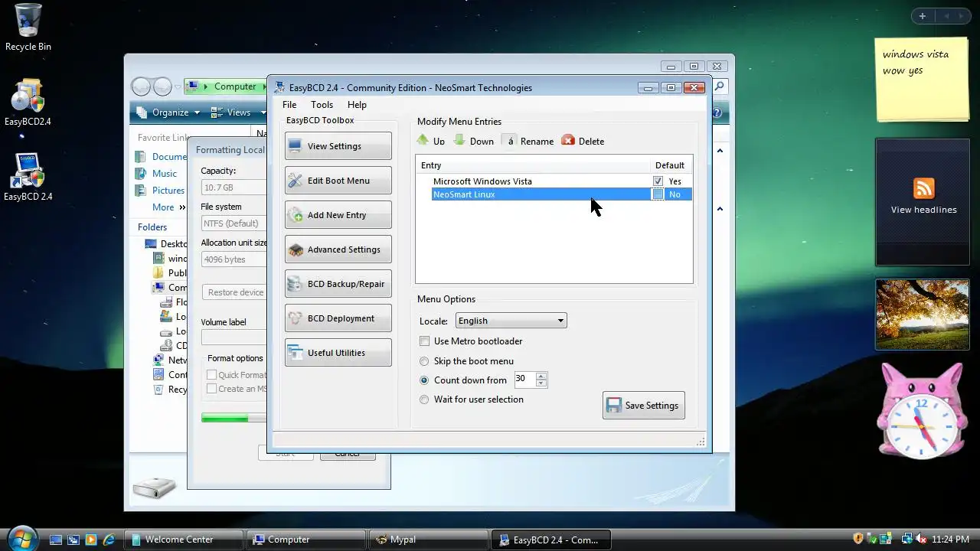Expand More favorite links in Explorer

point(168,207)
